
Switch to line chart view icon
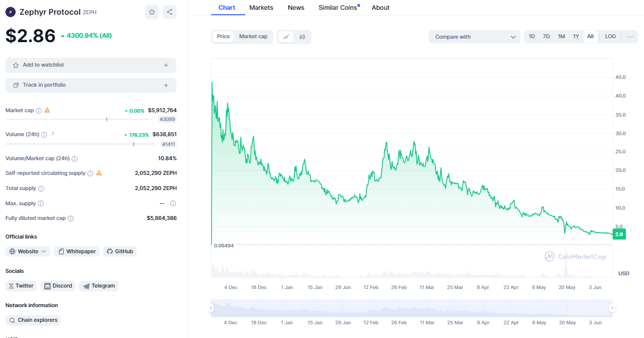286,37
